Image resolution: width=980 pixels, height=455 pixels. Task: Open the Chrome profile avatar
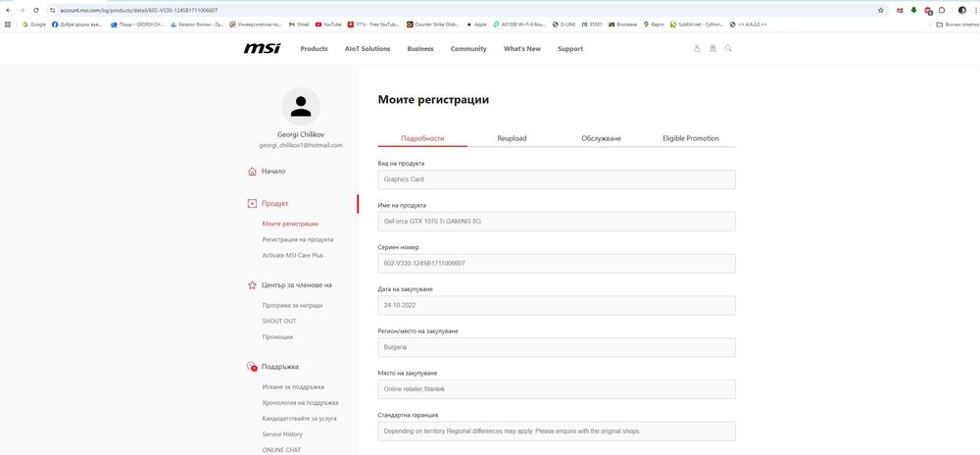point(962,10)
